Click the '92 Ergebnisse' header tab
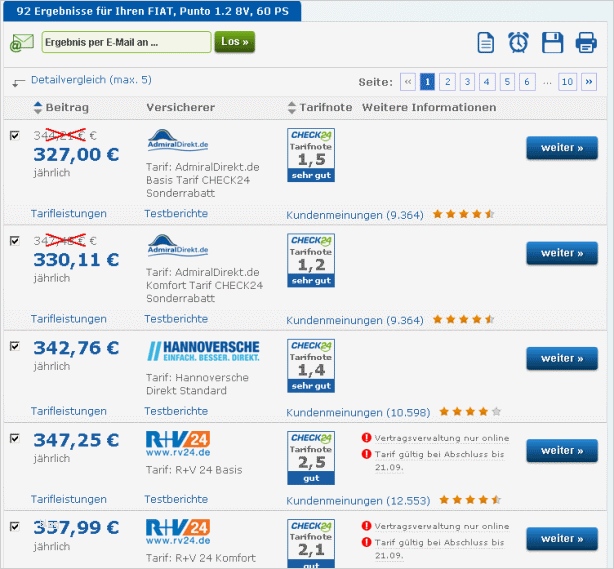The image size is (614, 569). click(152, 11)
